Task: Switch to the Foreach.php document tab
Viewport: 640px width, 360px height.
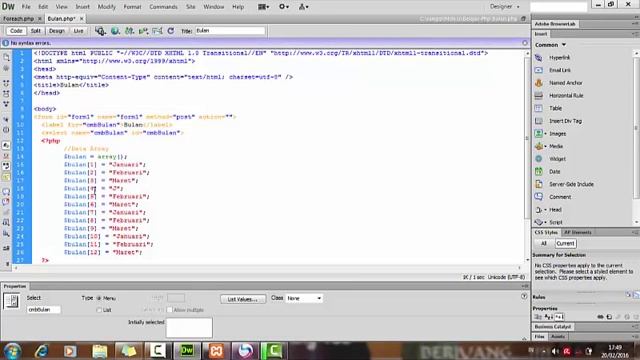Action: (18, 19)
